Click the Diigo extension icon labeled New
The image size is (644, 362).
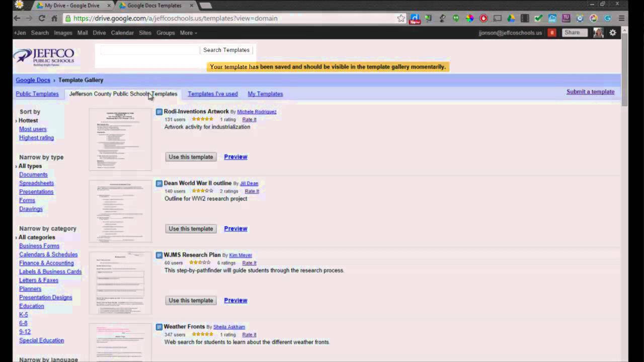(x=415, y=19)
